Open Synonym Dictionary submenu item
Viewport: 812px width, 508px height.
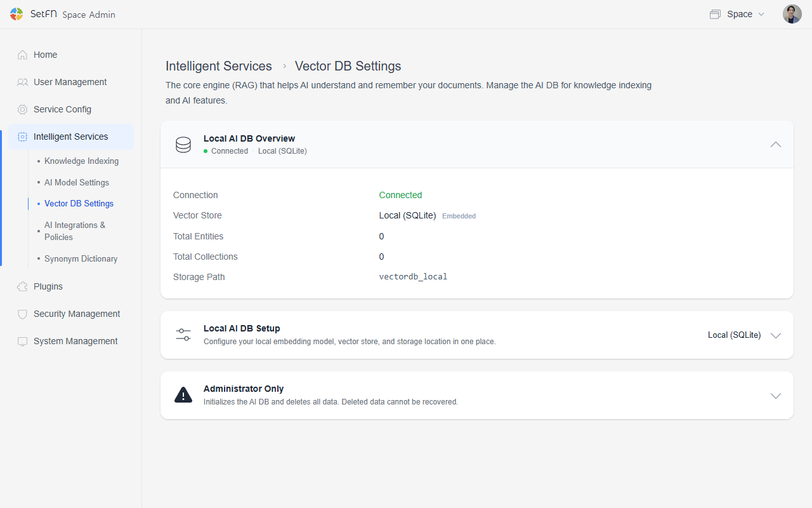point(81,259)
